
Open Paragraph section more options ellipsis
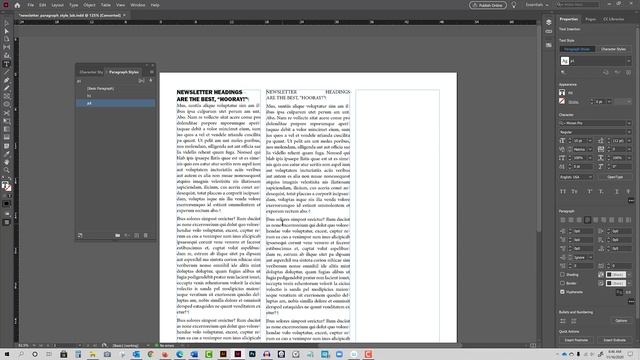pyautogui.click(x=631, y=301)
